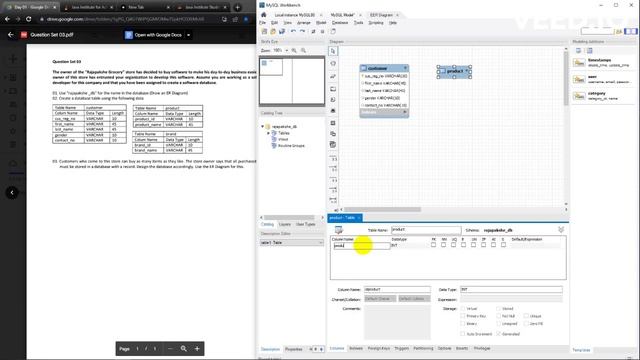The width and height of the screenshot is (640, 360).
Task: Select the place new table tool
Action: click(x=333, y=123)
